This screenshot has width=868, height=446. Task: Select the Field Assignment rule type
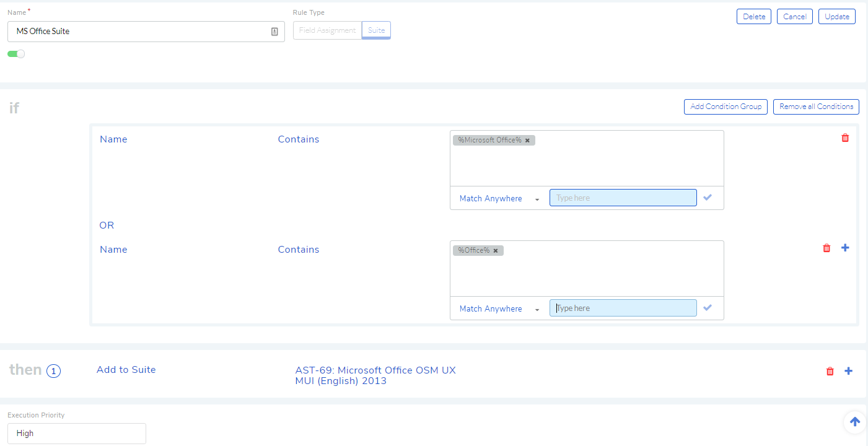[327, 30]
